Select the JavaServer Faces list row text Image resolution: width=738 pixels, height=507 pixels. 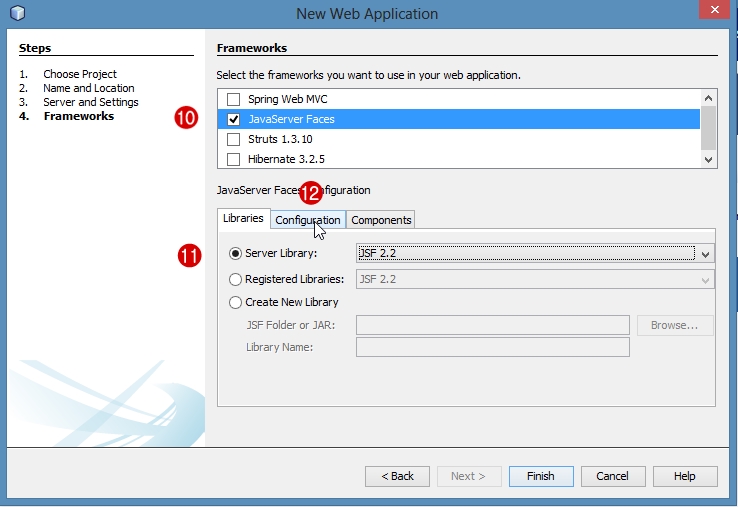click(291, 120)
